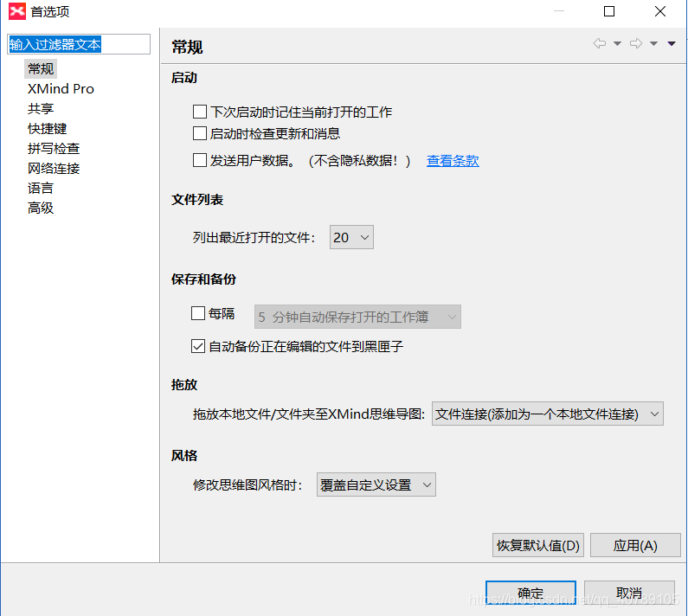Open the 高级 preferences page

41,208
